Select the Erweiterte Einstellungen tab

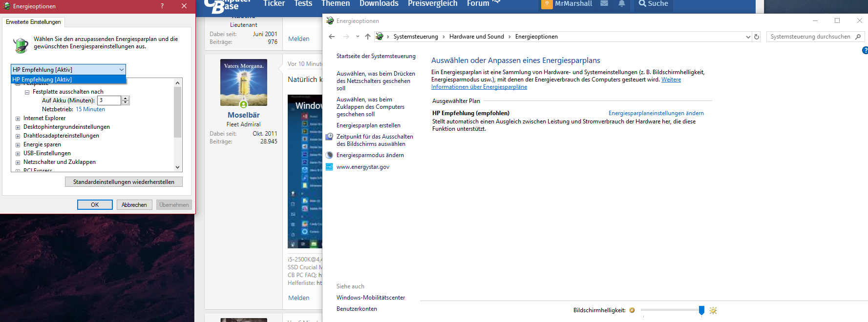tap(33, 22)
